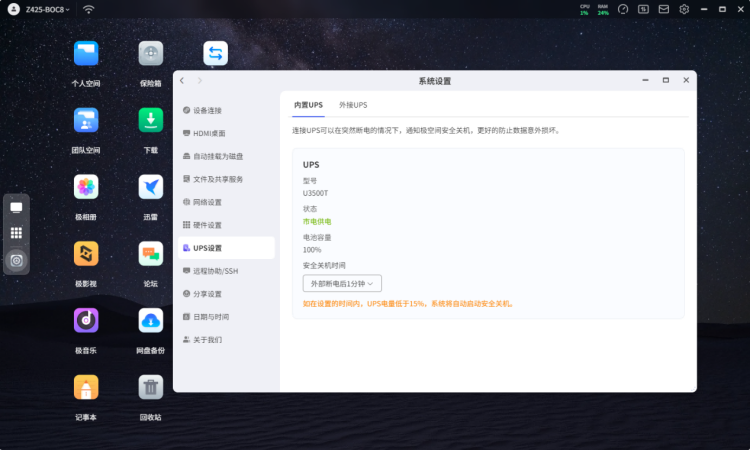The height and width of the screenshot is (450, 750).
Task: Launch the 迅雷 download app
Action: coord(151,187)
